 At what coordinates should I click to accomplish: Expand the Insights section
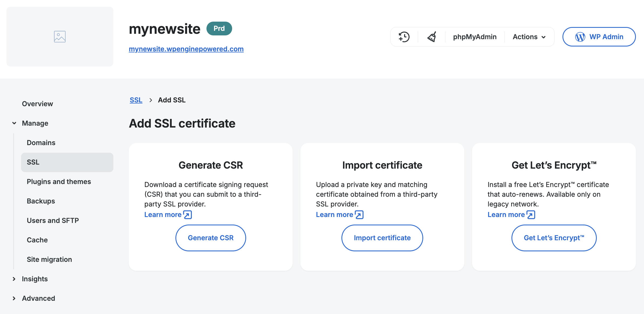34,279
